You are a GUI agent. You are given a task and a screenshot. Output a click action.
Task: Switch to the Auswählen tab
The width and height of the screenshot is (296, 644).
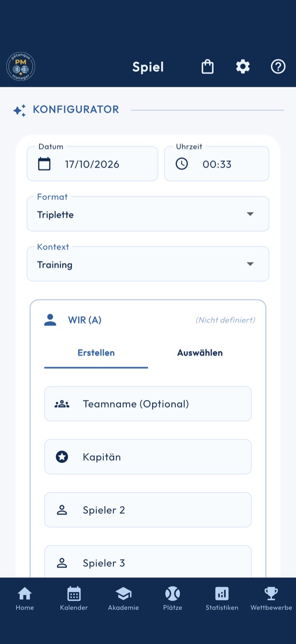pyautogui.click(x=200, y=353)
